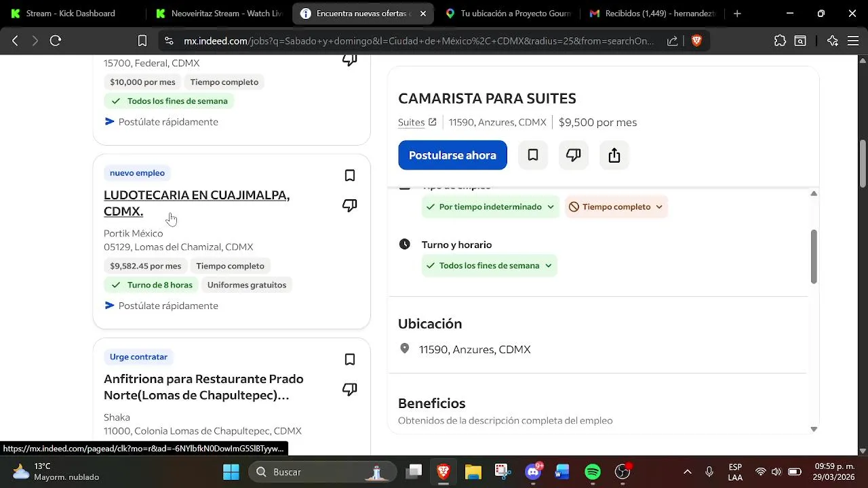The width and height of the screenshot is (868, 488).
Task: Open weather widget on taskbar
Action: pos(56,472)
